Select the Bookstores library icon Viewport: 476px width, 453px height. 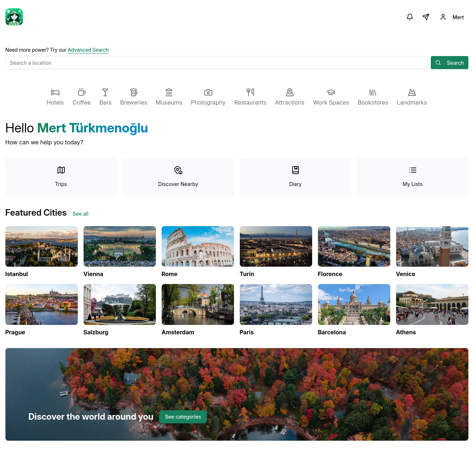pyautogui.click(x=373, y=92)
